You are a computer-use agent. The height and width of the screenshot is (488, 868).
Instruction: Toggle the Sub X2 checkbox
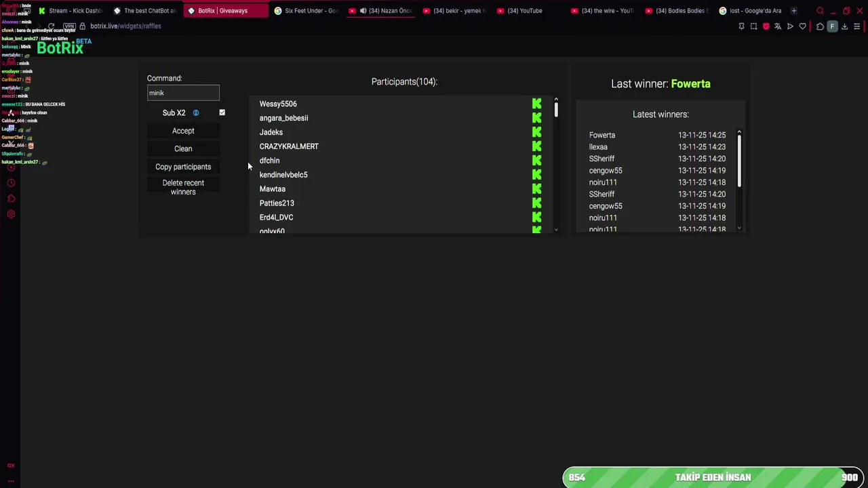(x=222, y=113)
